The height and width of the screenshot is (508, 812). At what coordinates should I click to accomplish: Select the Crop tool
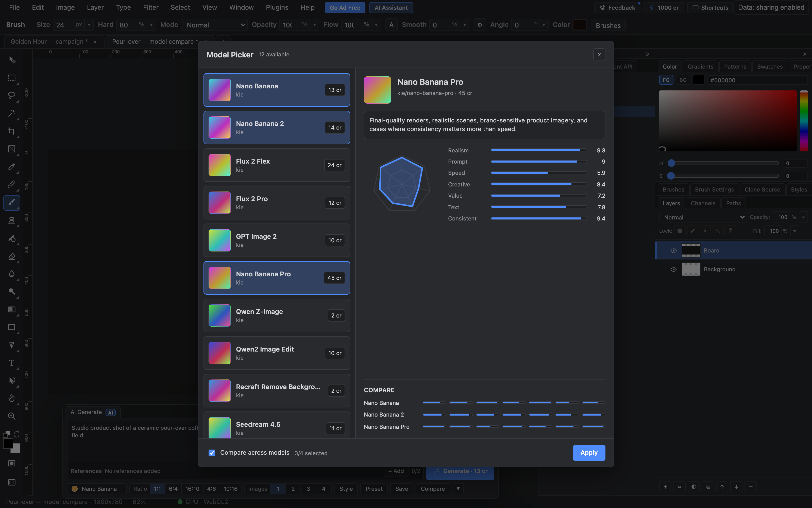[12, 131]
